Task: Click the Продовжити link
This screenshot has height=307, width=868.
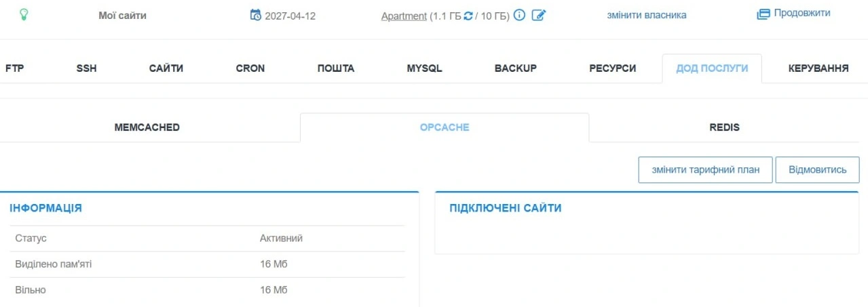Action: click(x=801, y=13)
